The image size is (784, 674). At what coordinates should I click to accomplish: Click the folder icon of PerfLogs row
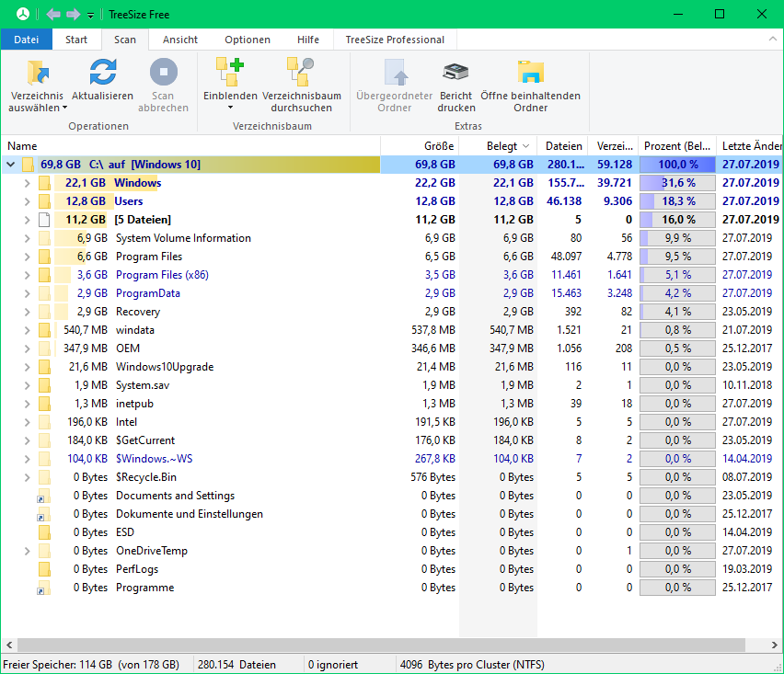coord(44,569)
